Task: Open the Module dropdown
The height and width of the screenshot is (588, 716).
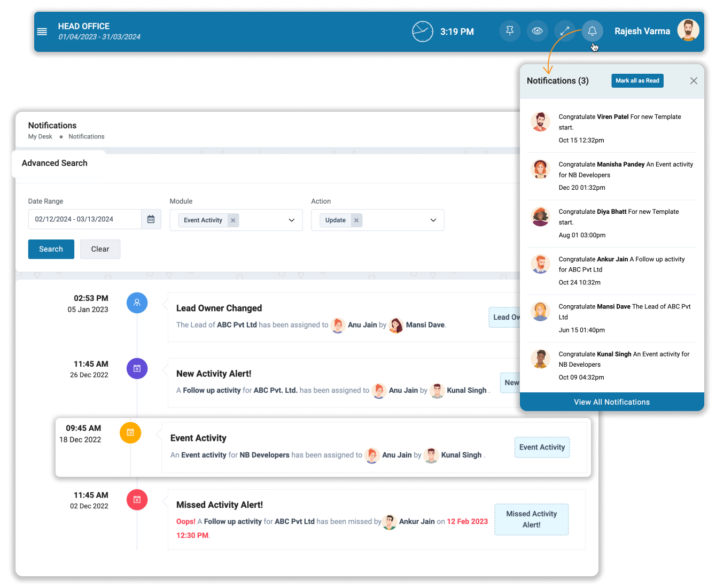Action: point(291,220)
